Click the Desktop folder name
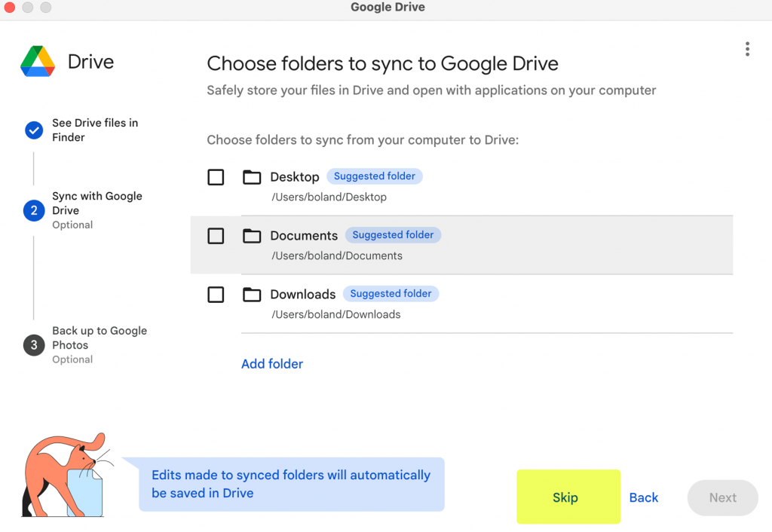Image resolution: width=772 pixels, height=532 pixels. tap(295, 177)
